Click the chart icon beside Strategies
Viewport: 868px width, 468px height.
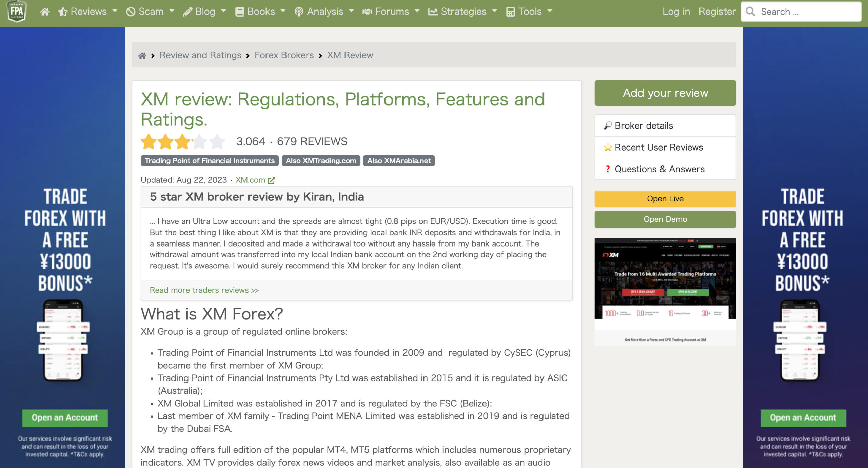click(433, 12)
